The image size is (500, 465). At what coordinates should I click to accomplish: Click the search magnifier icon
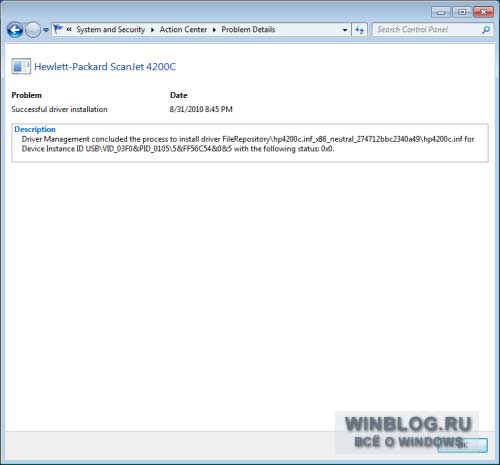coord(486,30)
